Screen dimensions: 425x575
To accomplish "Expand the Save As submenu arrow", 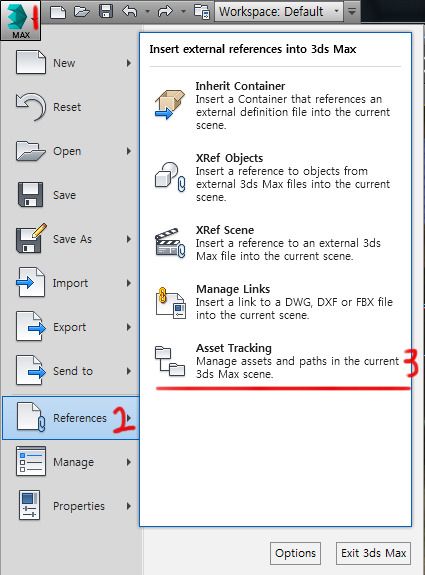I will [129, 239].
